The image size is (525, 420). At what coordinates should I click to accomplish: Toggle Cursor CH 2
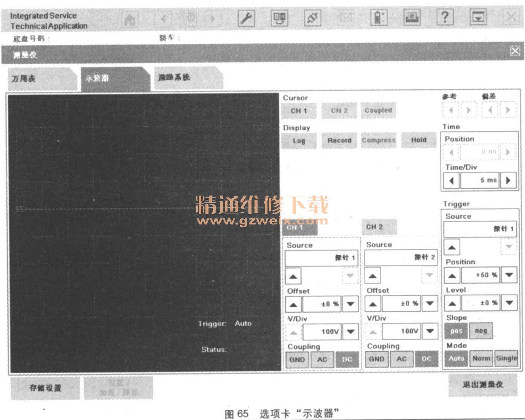pyautogui.click(x=339, y=111)
